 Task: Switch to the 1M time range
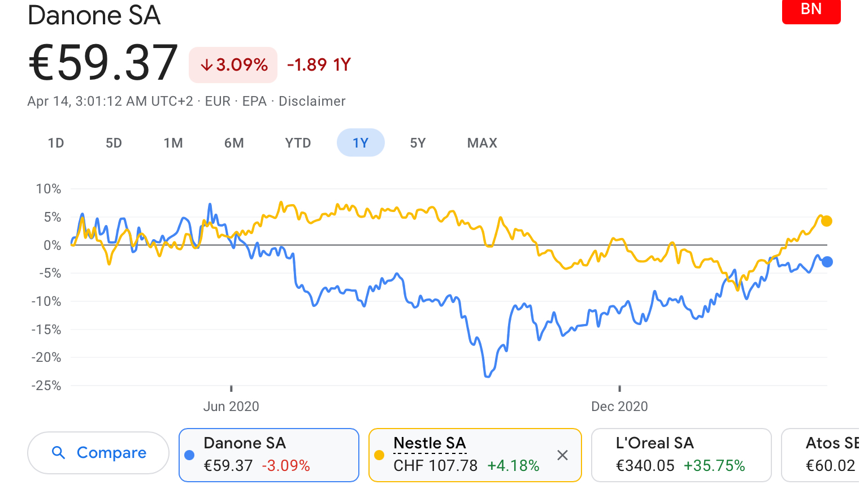(x=173, y=143)
